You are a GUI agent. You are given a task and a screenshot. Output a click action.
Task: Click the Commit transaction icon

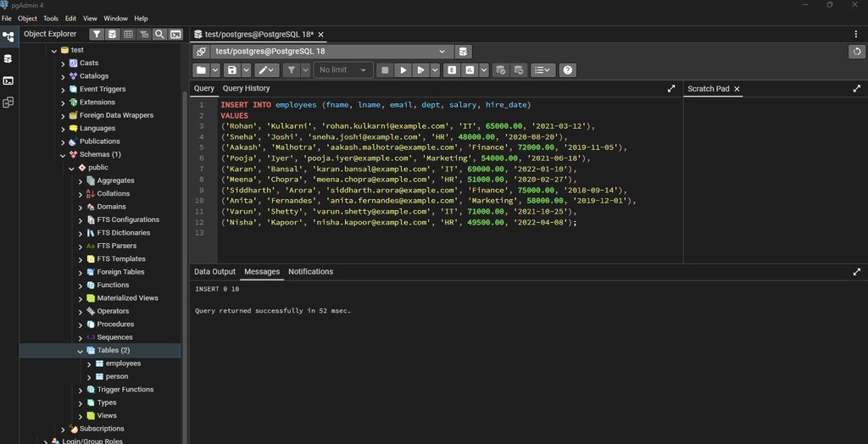click(500, 70)
